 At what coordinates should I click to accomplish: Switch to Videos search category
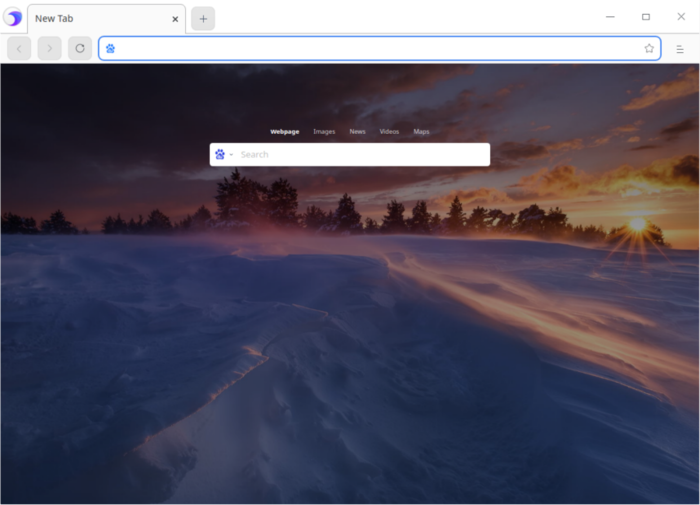[389, 131]
